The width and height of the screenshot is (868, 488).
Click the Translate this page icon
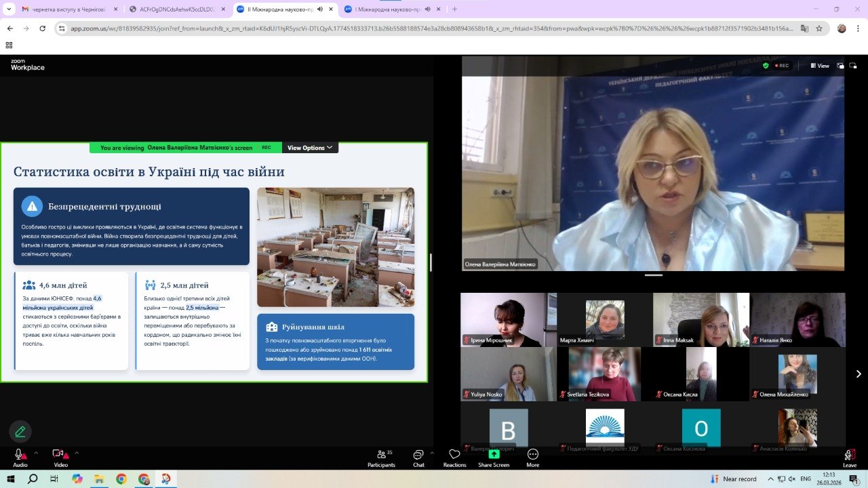(804, 28)
